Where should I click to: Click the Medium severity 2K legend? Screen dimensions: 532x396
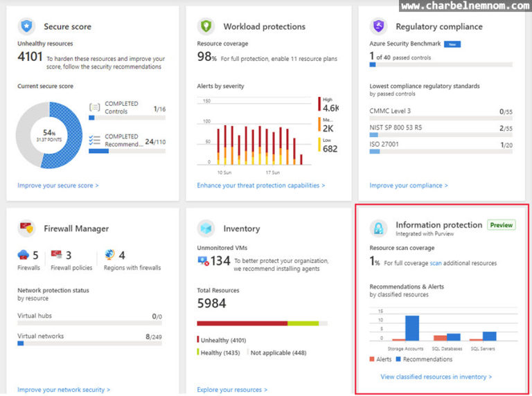tap(326, 125)
